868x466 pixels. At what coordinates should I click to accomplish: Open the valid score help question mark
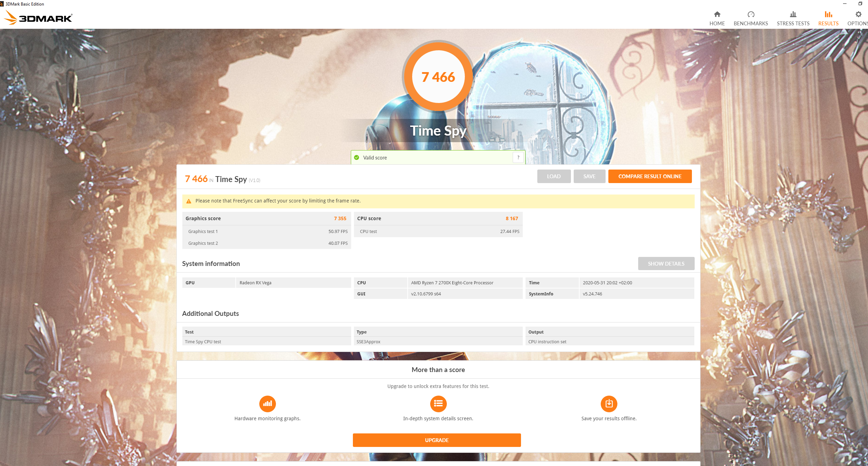pos(518,157)
